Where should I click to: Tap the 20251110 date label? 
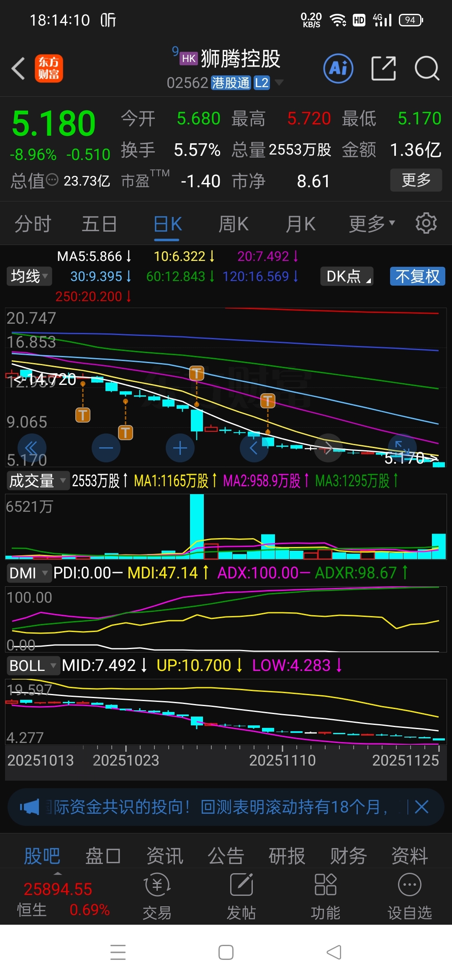(282, 760)
